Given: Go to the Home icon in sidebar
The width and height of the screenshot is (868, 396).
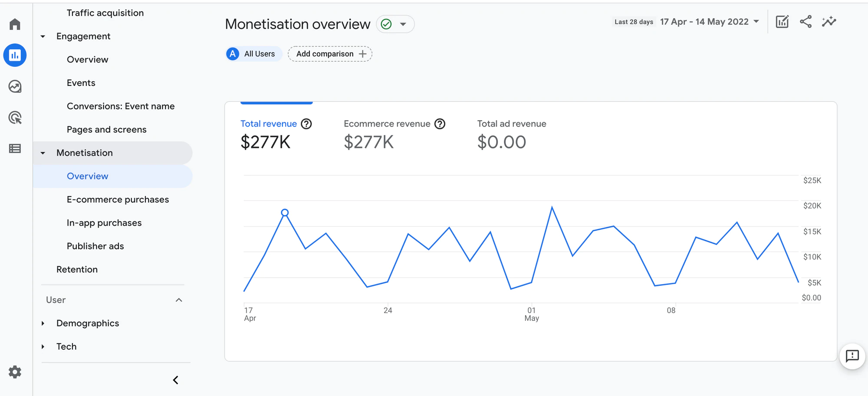Looking at the screenshot, I should click(15, 24).
